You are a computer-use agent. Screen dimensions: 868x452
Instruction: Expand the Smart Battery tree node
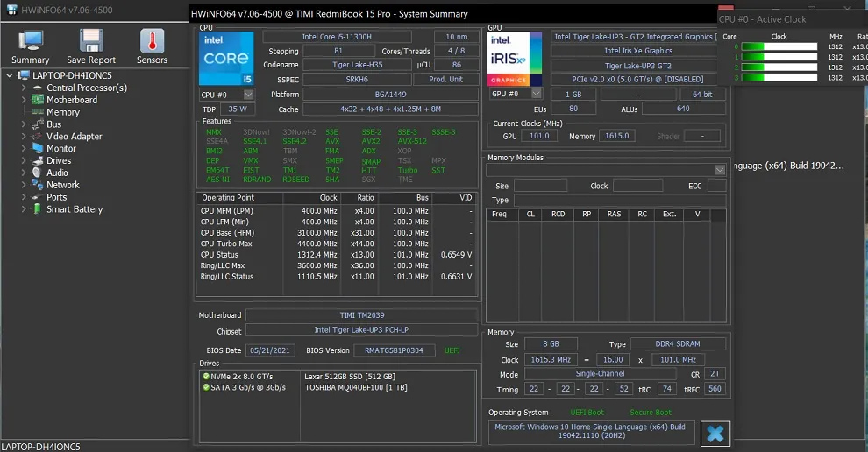(24, 209)
